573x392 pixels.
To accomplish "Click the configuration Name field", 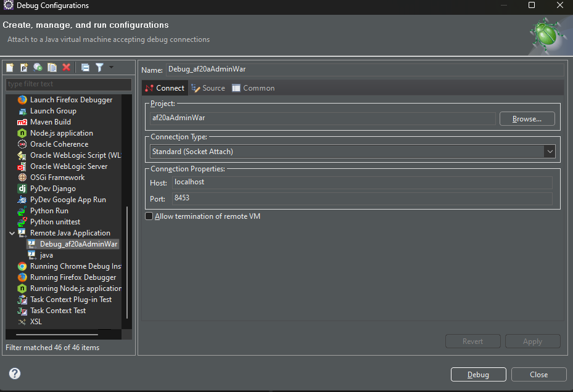I will click(365, 70).
